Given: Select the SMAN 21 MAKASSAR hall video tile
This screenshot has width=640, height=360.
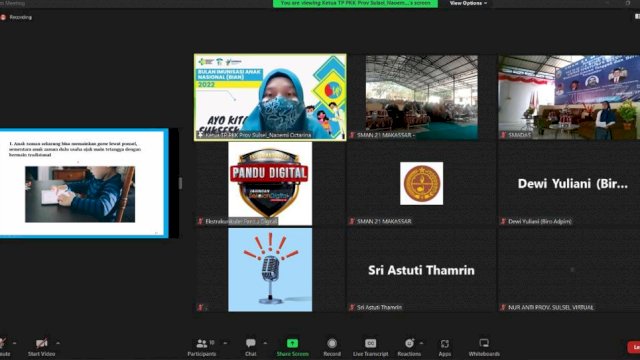Looking at the screenshot, I should (422, 97).
